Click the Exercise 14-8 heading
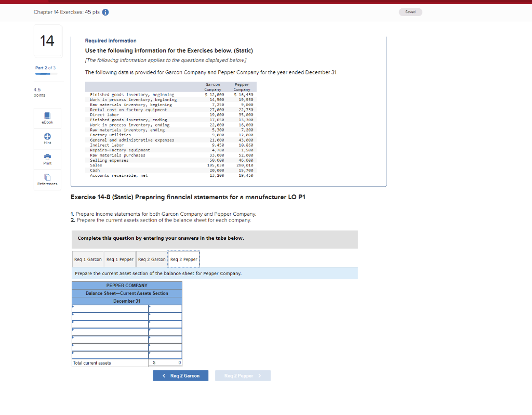The image size is (532, 415). [188, 197]
